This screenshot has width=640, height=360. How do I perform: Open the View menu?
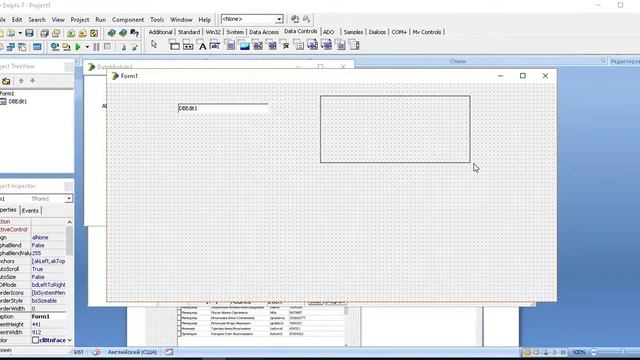point(58,20)
